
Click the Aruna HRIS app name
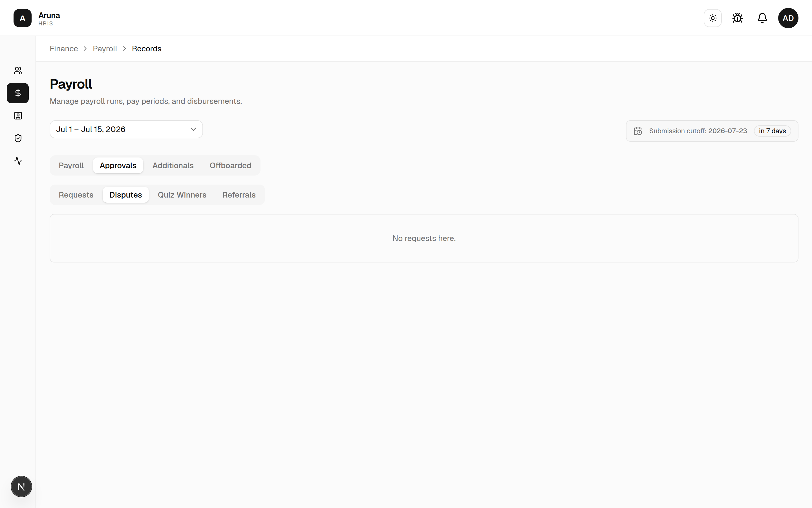(49, 19)
